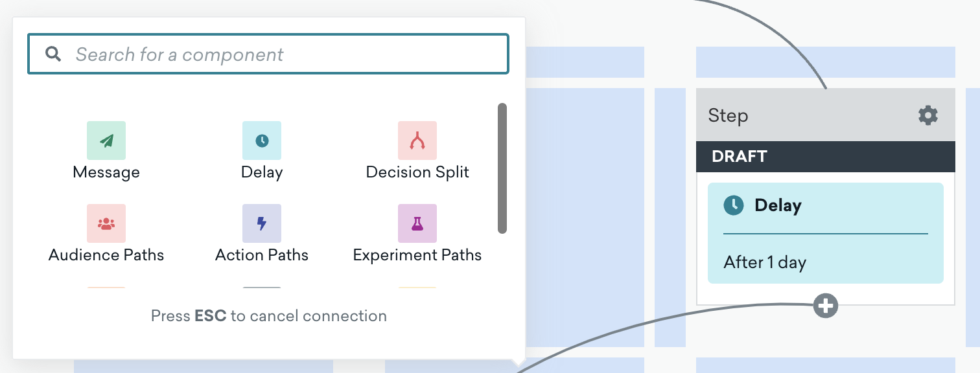This screenshot has height=373, width=980.
Task: Click the clock icon inside the Delay block
Action: [x=734, y=205]
